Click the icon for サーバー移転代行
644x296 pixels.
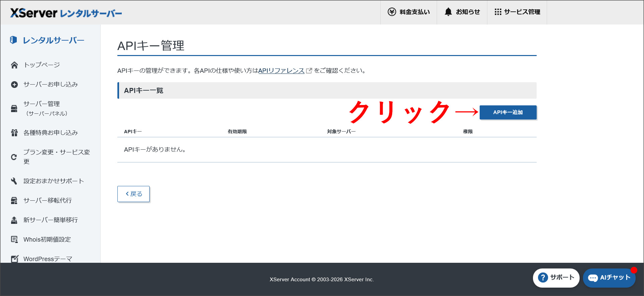14,201
